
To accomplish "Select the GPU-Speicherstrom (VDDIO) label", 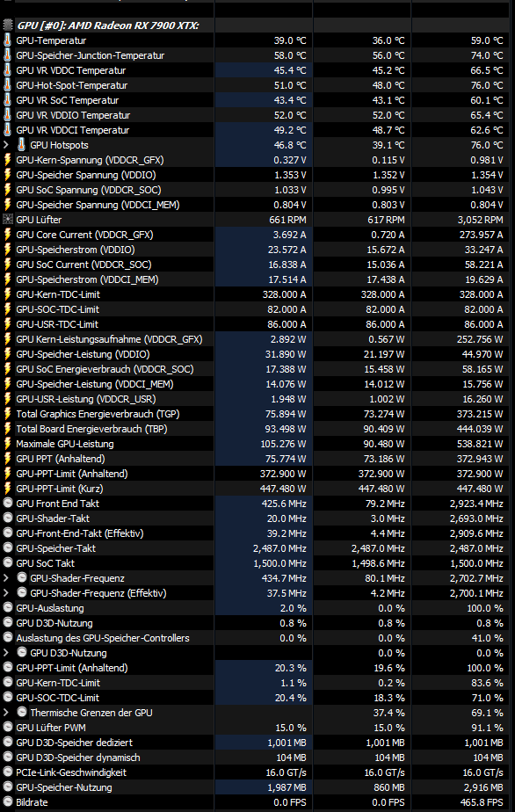I will [76, 250].
